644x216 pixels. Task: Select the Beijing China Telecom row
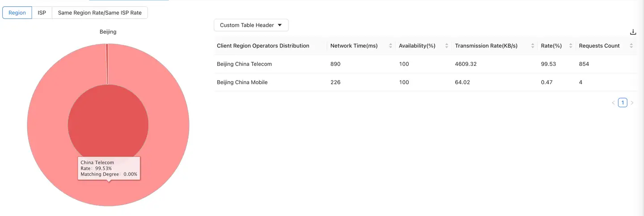(244, 64)
